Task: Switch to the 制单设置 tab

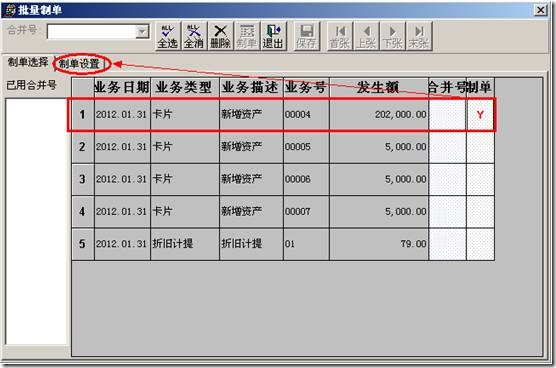Action: [80, 64]
